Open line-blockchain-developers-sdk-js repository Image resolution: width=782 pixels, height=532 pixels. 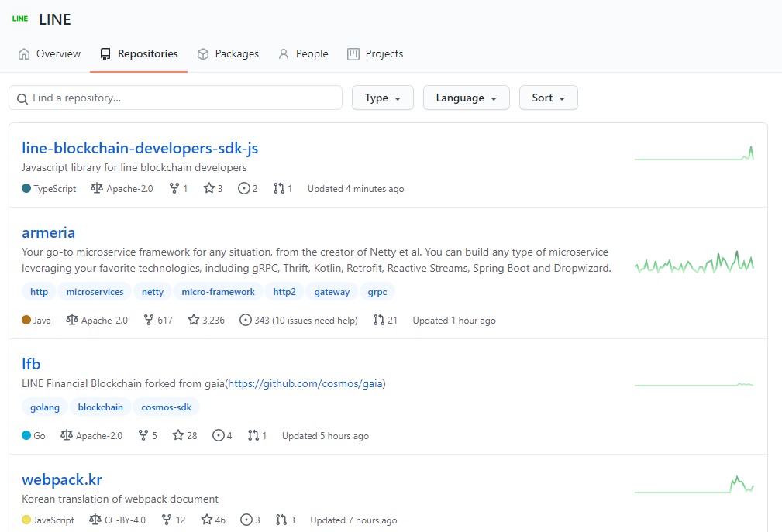pos(140,148)
